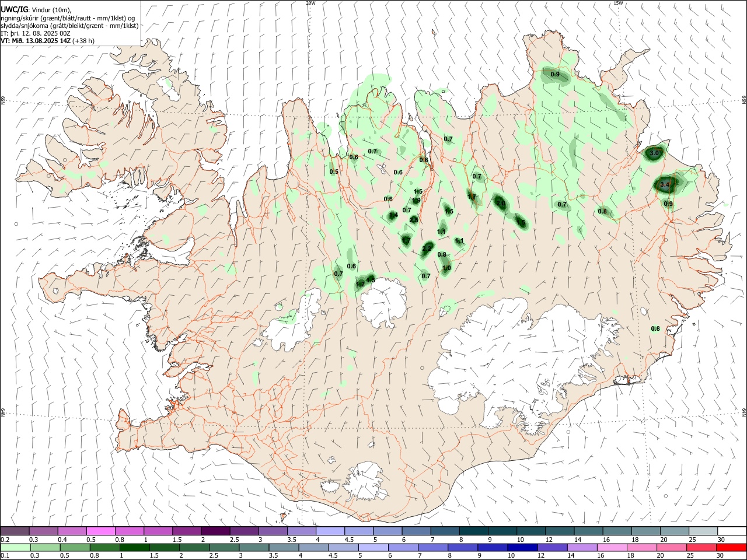Click the bright pink upper-row swatch labeled 0.5
This screenshot has height=560, width=747.
[101, 531]
